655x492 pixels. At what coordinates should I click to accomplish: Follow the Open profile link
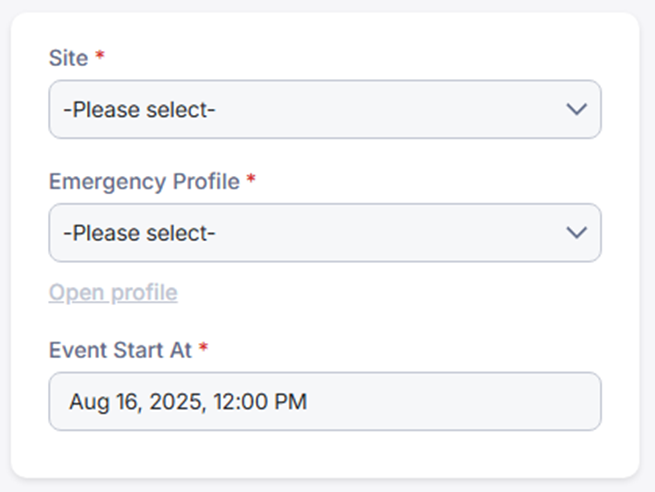113,293
